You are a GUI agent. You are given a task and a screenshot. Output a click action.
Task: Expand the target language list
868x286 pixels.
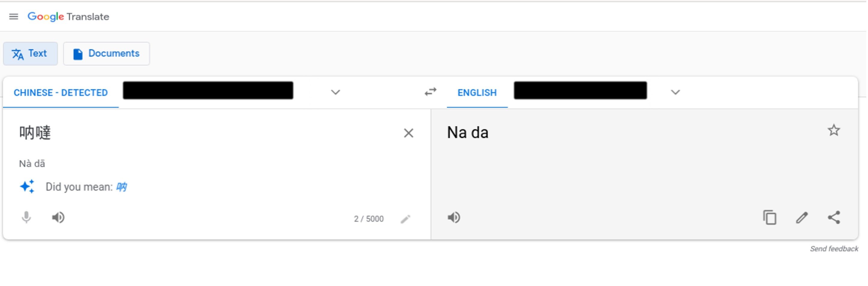tap(676, 92)
